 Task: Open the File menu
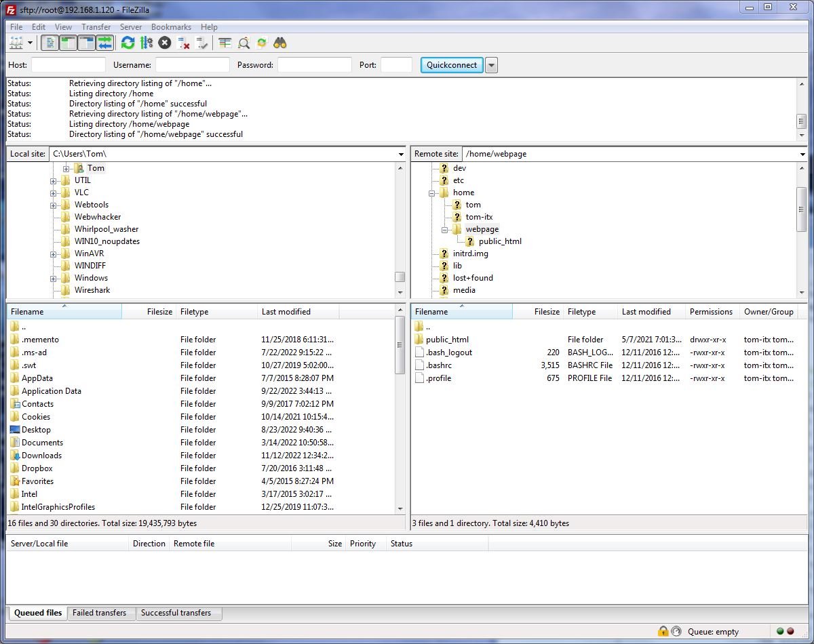(x=16, y=27)
